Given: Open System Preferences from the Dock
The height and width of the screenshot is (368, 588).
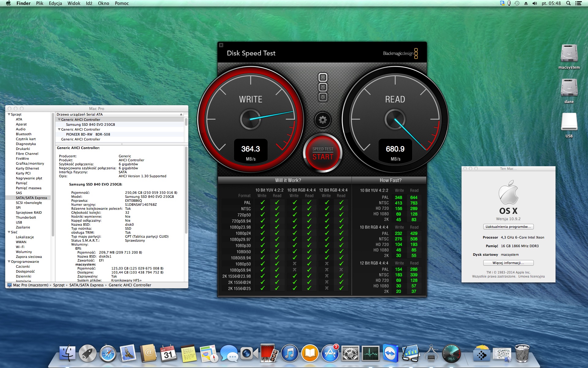Looking at the screenshot, I should coord(350,354).
